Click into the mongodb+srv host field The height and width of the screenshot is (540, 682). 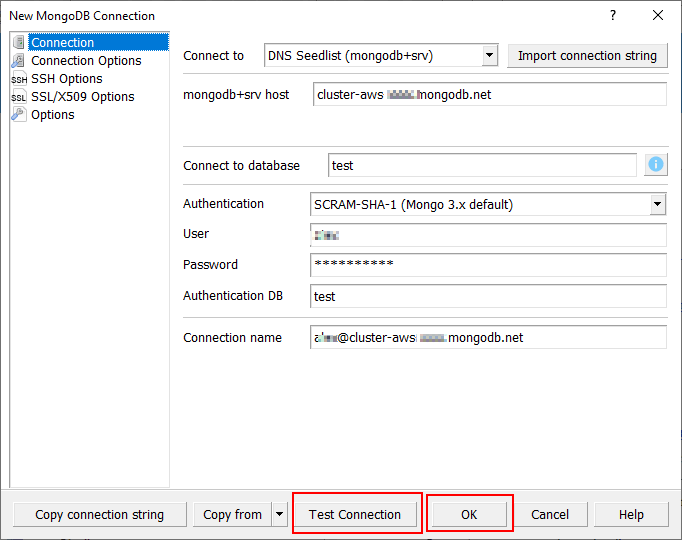click(488, 95)
